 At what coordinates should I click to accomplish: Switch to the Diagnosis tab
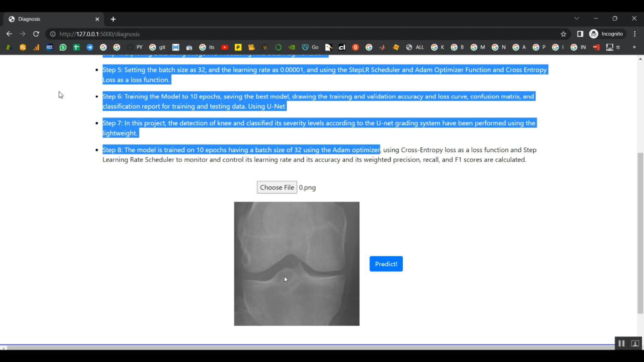(x=54, y=19)
